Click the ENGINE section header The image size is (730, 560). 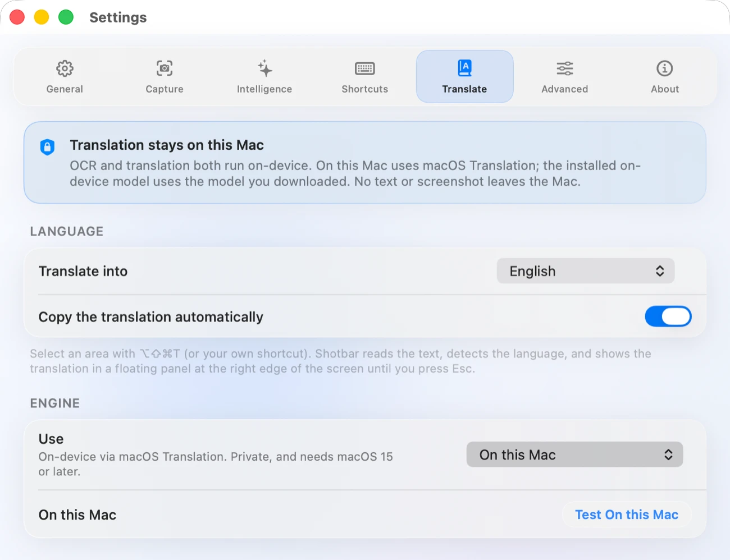tap(55, 403)
